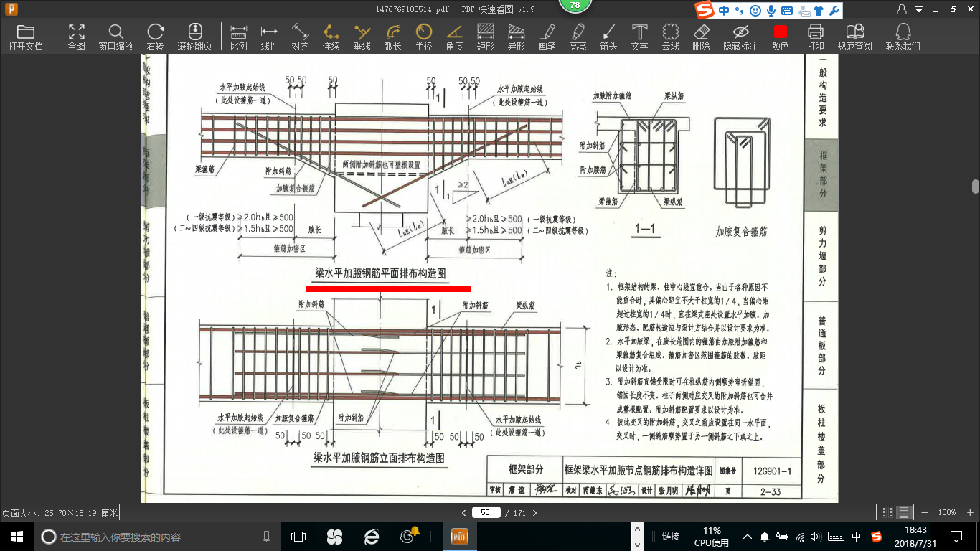Click the Sogou input method S logo
The width and height of the screenshot is (980, 551).
pos(705,10)
